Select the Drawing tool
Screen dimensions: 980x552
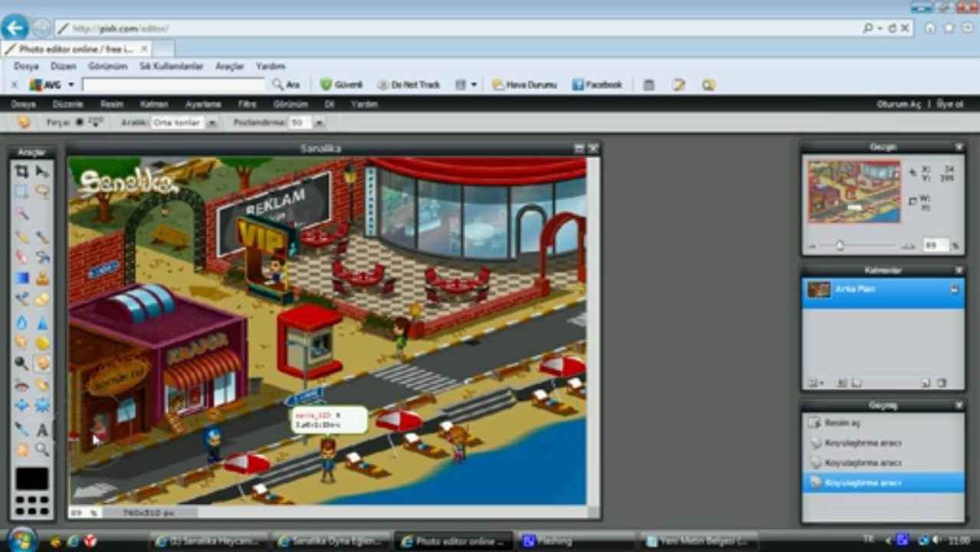pos(42,300)
